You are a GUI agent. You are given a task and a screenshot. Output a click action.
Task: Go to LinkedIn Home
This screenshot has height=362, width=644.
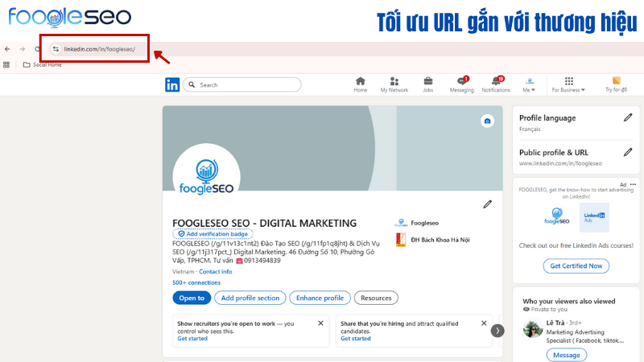click(360, 84)
